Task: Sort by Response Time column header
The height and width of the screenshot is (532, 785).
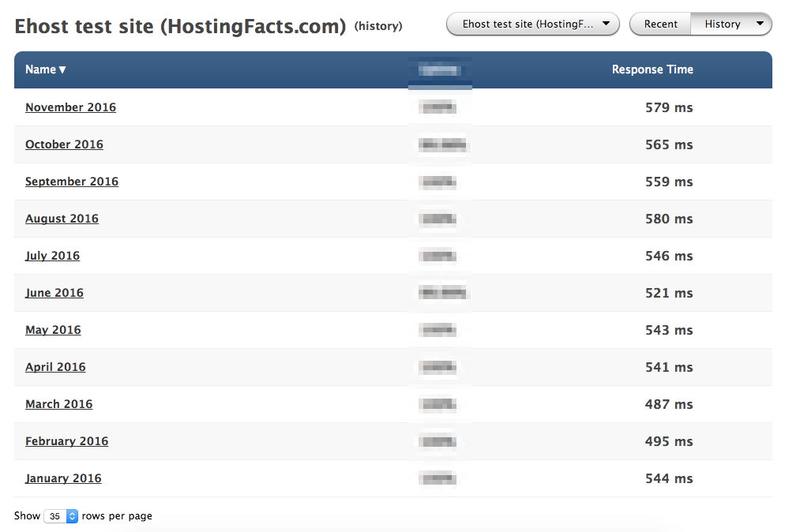Action: [x=652, y=69]
